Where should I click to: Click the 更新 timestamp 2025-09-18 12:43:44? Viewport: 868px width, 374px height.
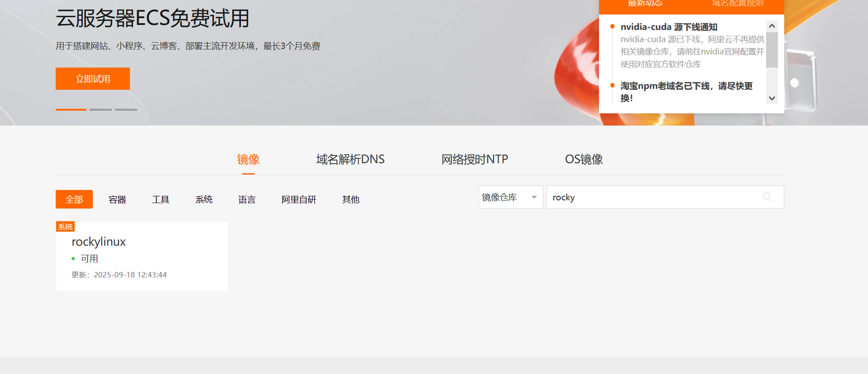[119, 275]
